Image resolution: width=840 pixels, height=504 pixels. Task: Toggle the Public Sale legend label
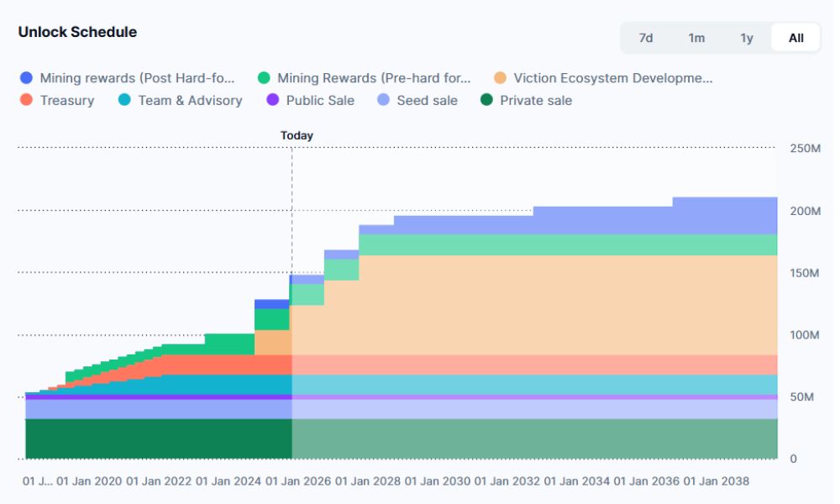point(320,101)
